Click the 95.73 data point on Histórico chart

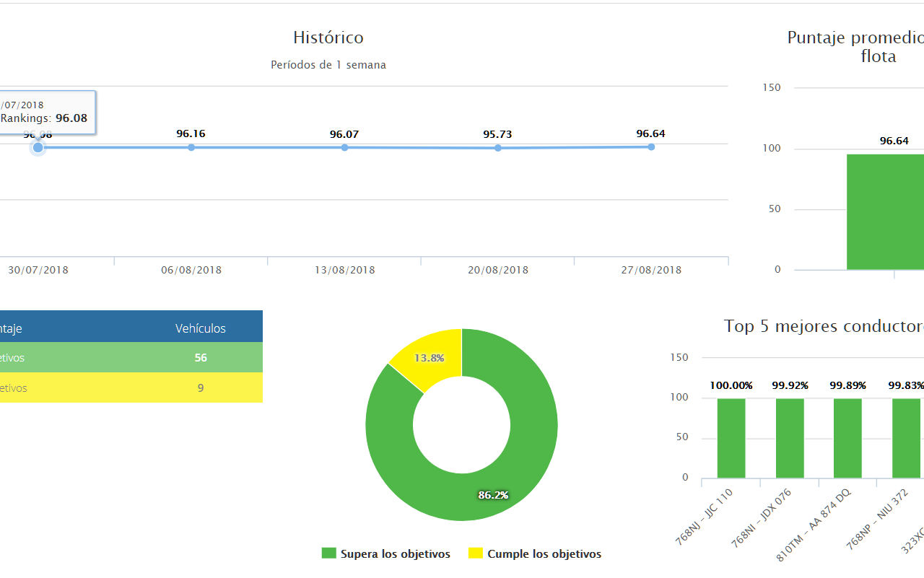(498, 148)
